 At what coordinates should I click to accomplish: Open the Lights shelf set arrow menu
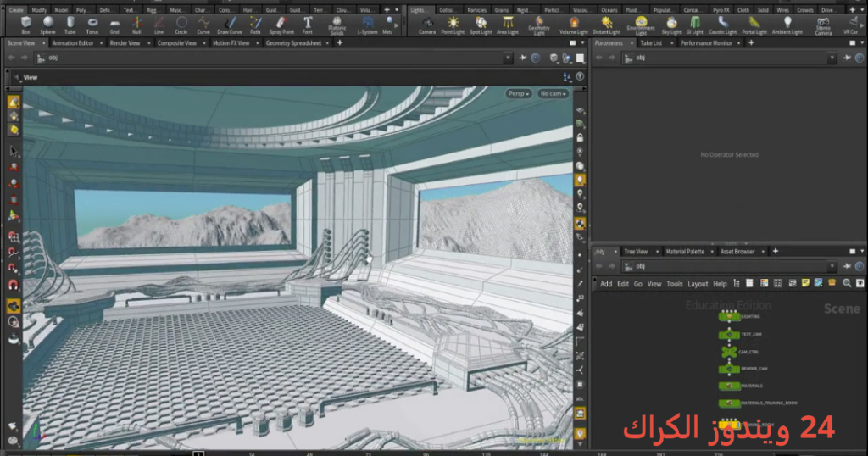click(x=861, y=9)
